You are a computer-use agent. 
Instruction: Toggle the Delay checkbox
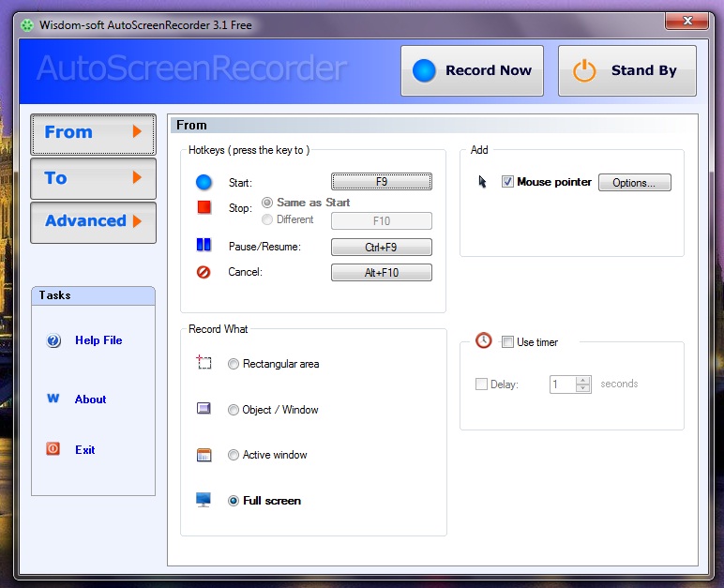click(x=481, y=384)
